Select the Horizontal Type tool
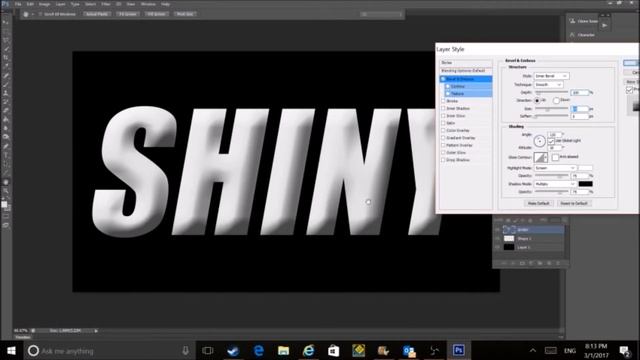Viewport: 640px width, 360px height. coord(6,155)
